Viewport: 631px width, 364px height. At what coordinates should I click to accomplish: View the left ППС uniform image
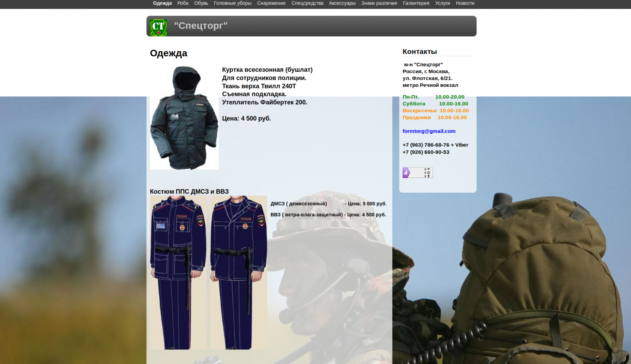pyautogui.click(x=178, y=273)
